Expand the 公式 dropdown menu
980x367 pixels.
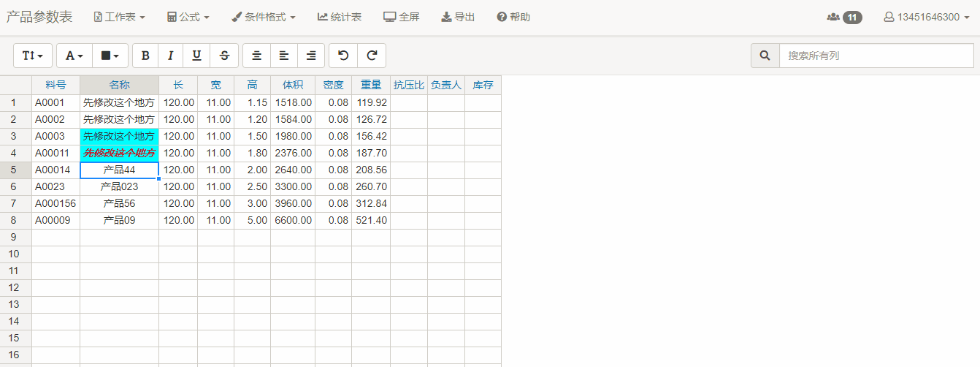[188, 17]
